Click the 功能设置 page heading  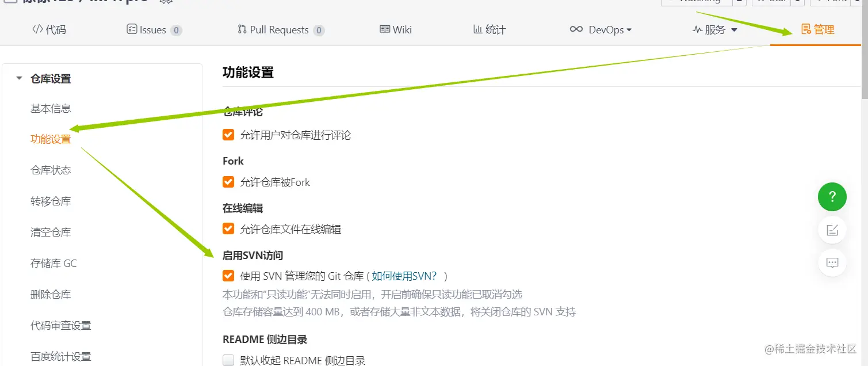click(248, 73)
